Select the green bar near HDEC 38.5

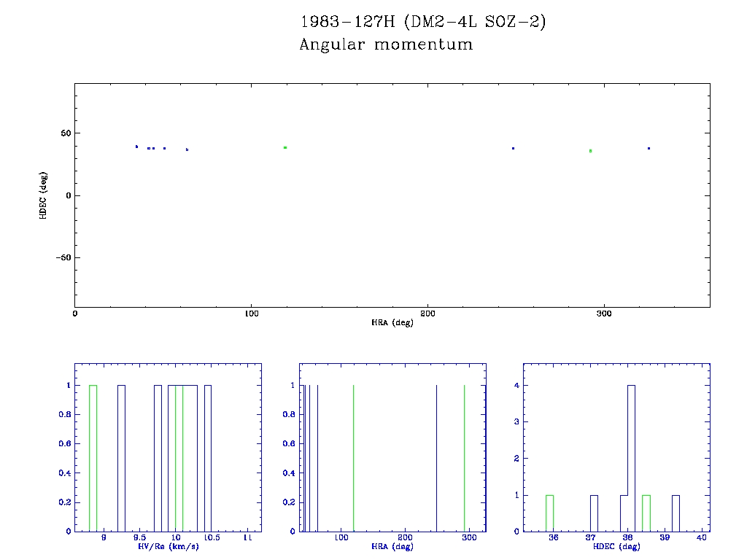pos(646,513)
